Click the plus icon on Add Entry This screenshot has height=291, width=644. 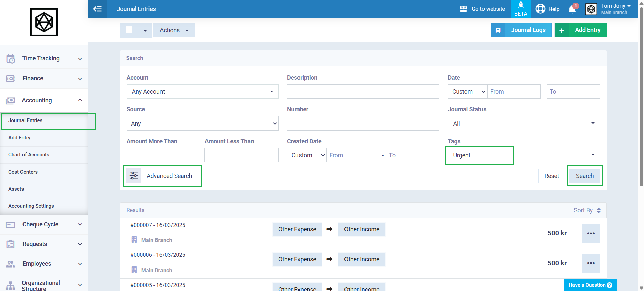click(x=562, y=30)
